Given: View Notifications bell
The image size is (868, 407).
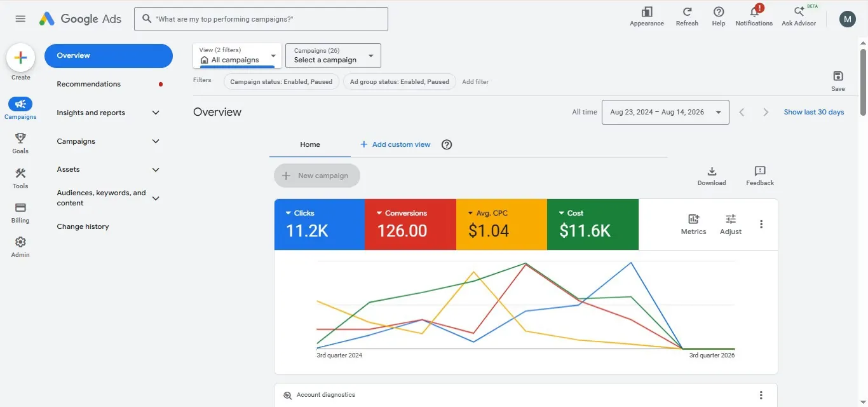Looking at the screenshot, I should point(754,17).
